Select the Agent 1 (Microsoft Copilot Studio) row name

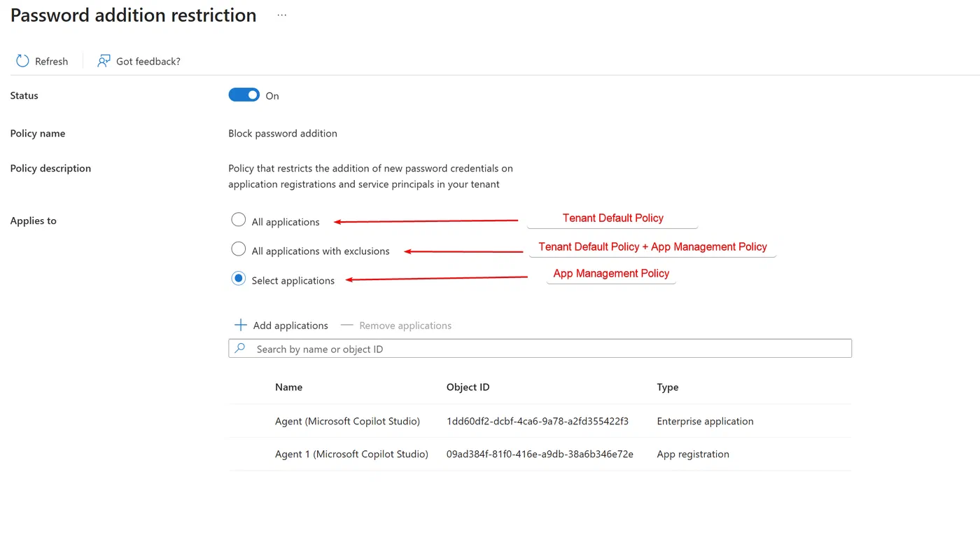tap(351, 454)
